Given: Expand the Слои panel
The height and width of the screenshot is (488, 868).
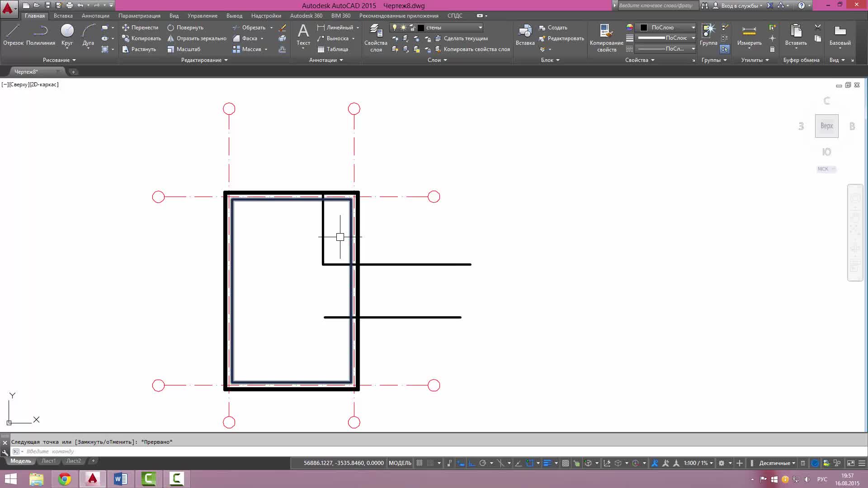Looking at the screenshot, I should [437, 60].
